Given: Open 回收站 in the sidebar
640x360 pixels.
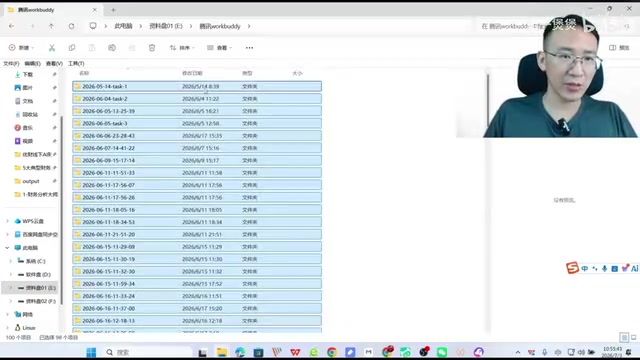Looking at the screenshot, I should [30, 115].
